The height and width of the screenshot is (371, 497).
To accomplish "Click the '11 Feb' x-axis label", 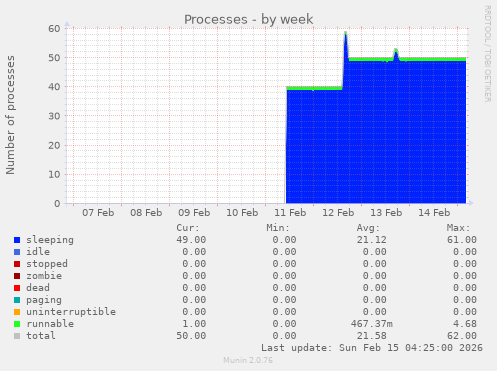I will (290, 213).
